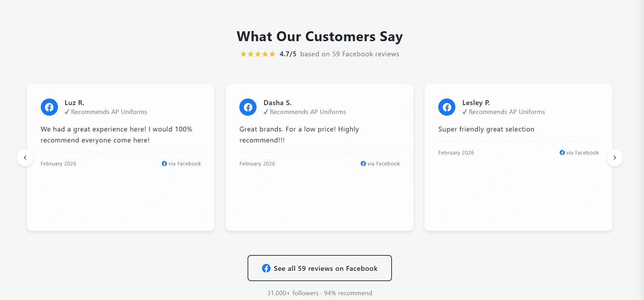The width and height of the screenshot is (644, 300).
Task: Click the checkmark beside 'Recommends AP Uniforms' on Dasha's card
Action: pos(265,112)
